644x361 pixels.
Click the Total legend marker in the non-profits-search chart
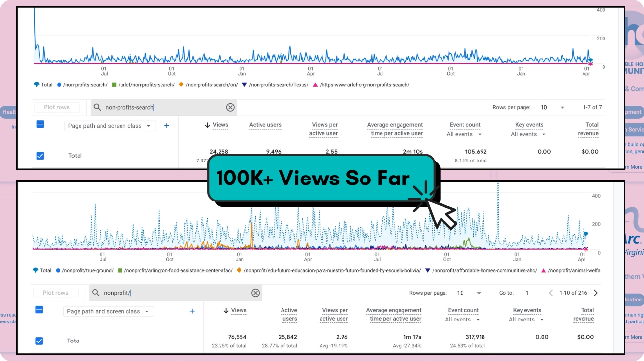tap(36, 85)
